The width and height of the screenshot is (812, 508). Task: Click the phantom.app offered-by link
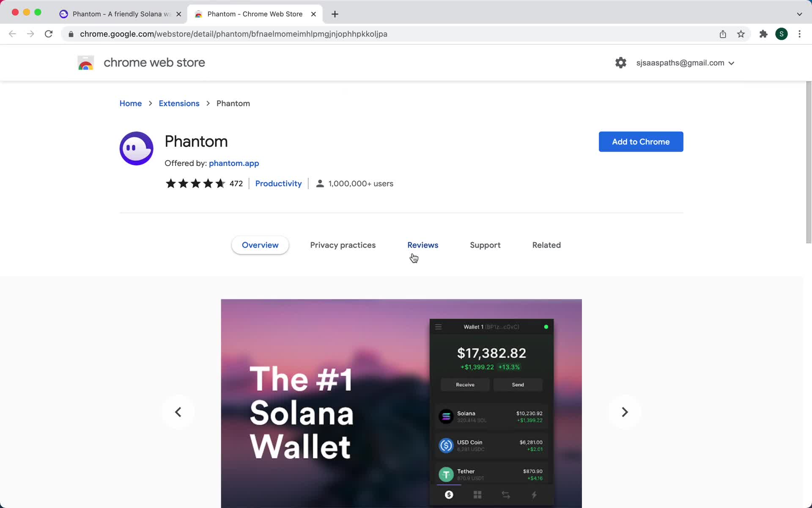tap(233, 163)
